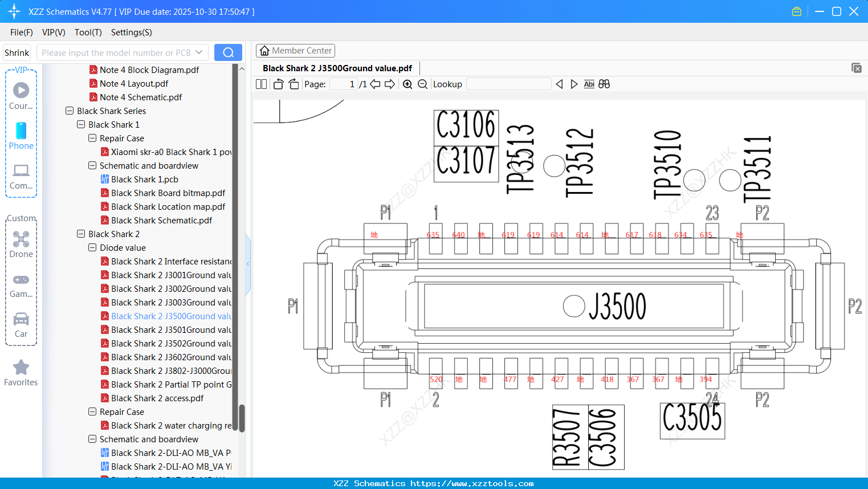Collapse the Diode value folder
The image size is (868, 489).
pyautogui.click(x=92, y=248)
